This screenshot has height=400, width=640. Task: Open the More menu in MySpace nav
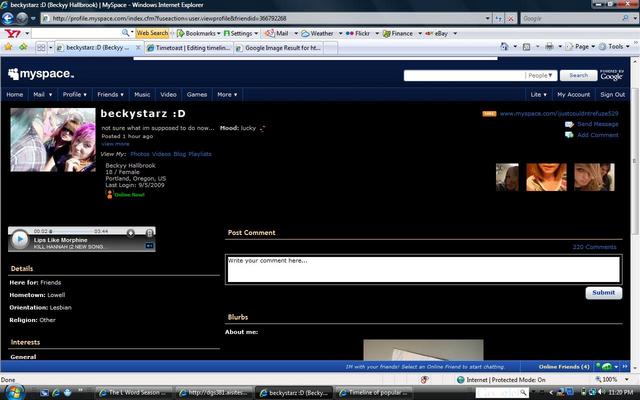point(227,95)
